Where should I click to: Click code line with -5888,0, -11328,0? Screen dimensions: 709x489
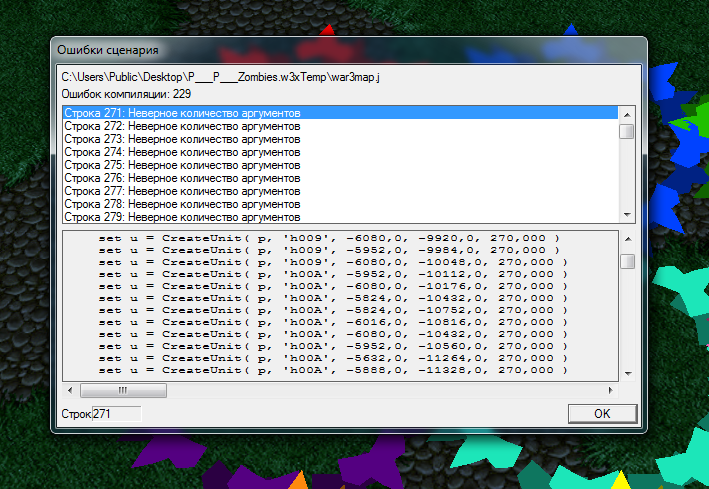click(x=333, y=370)
